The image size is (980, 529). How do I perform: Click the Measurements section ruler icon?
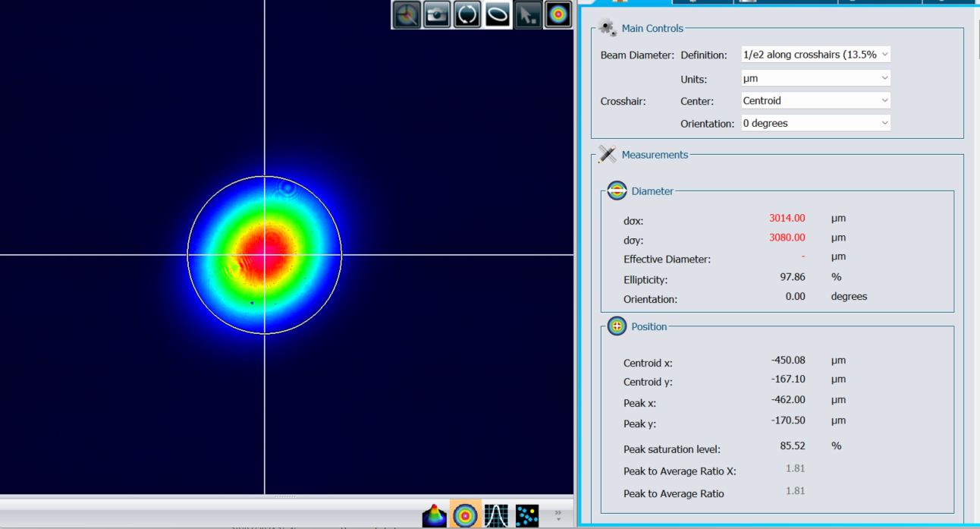[607, 155]
